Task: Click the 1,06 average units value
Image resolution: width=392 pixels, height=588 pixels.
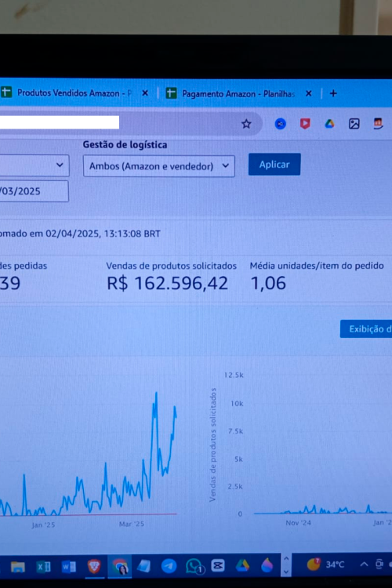Action: tap(268, 283)
